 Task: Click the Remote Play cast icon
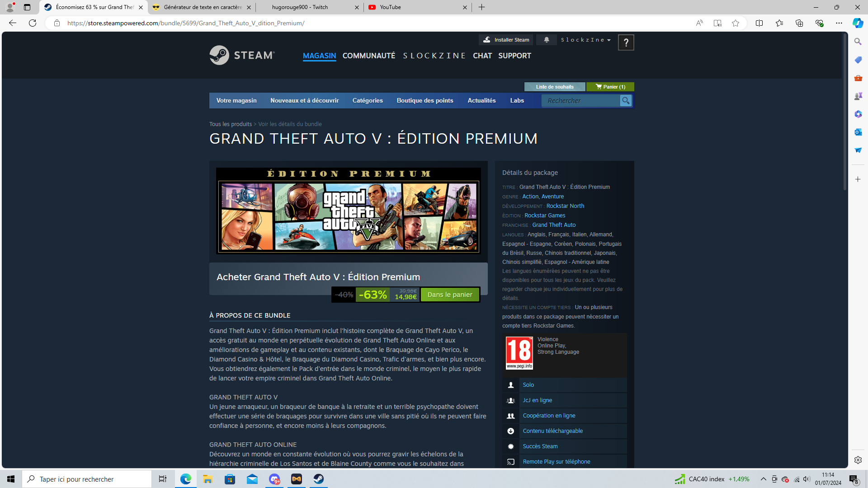pyautogui.click(x=511, y=462)
